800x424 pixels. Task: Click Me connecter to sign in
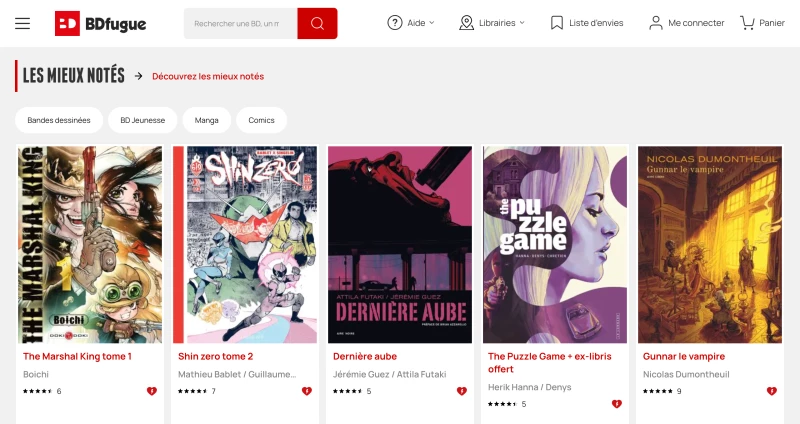point(696,23)
